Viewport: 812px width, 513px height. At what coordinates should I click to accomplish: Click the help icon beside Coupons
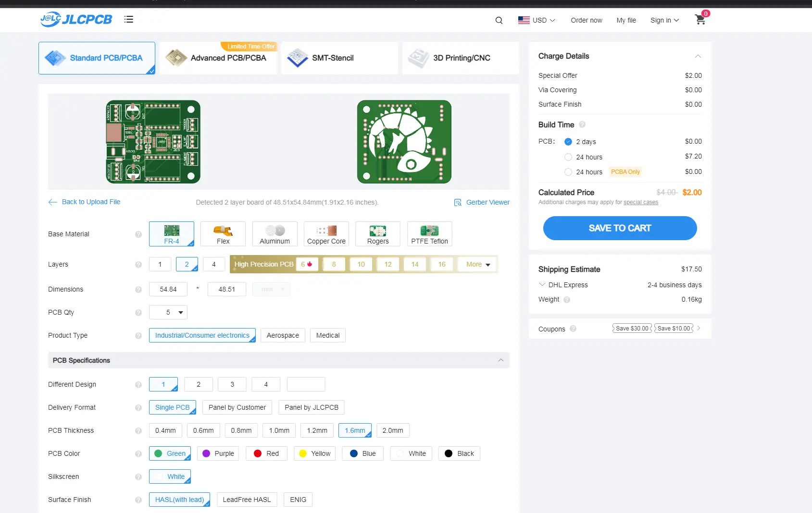click(573, 329)
